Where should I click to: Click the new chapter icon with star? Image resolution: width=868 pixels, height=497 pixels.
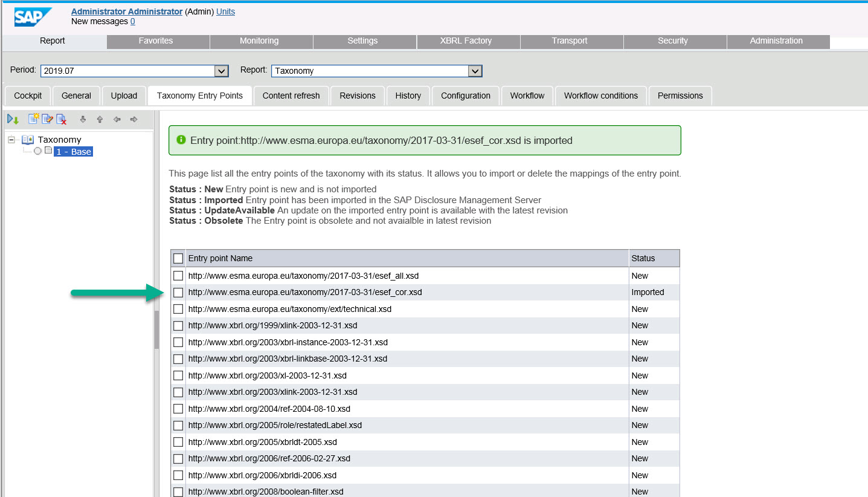pos(34,119)
